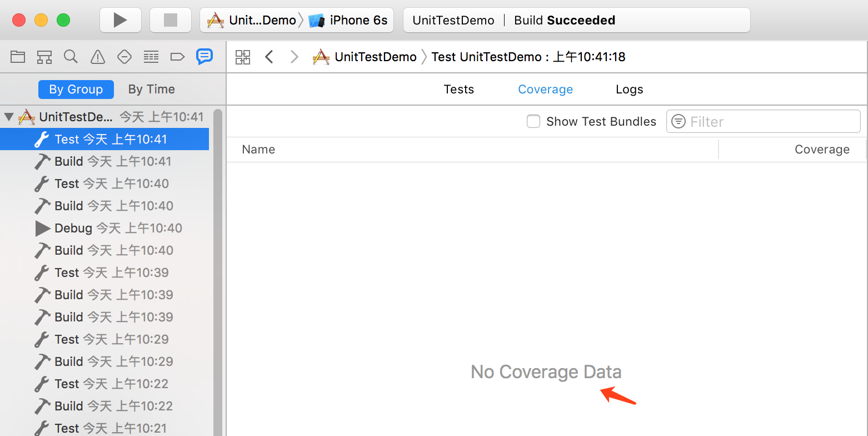Switch to the Coverage tab
This screenshot has height=436, width=868.
point(546,90)
